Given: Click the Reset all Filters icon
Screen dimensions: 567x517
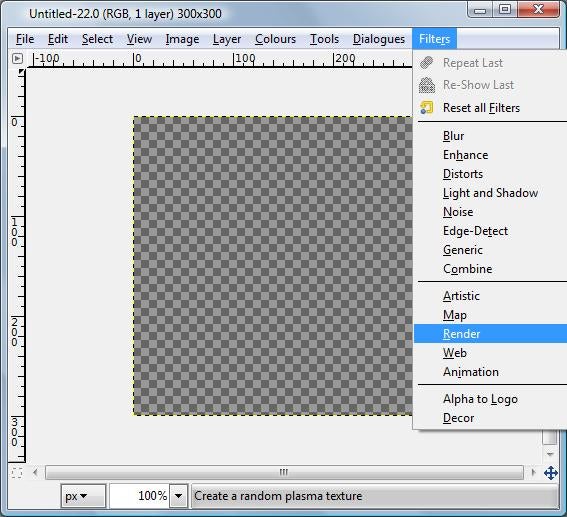Looking at the screenshot, I should tap(427, 108).
